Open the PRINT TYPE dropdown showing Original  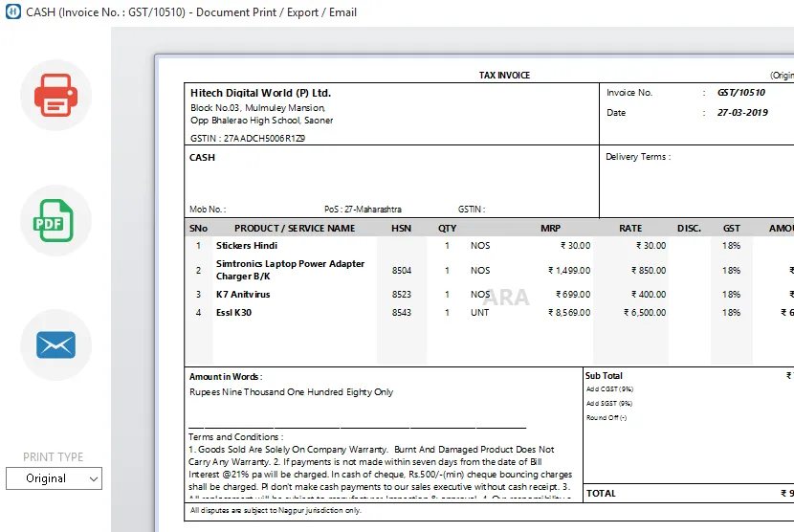(x=54, y=478)
